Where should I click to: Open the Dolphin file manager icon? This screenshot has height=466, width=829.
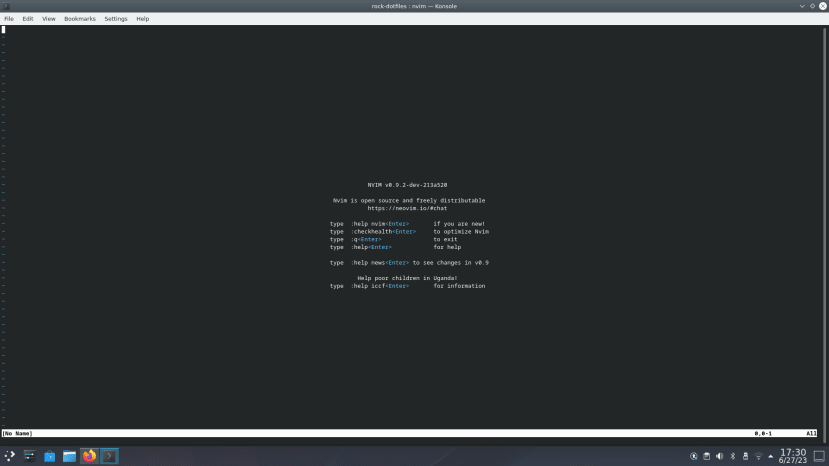tap(69, 456)
